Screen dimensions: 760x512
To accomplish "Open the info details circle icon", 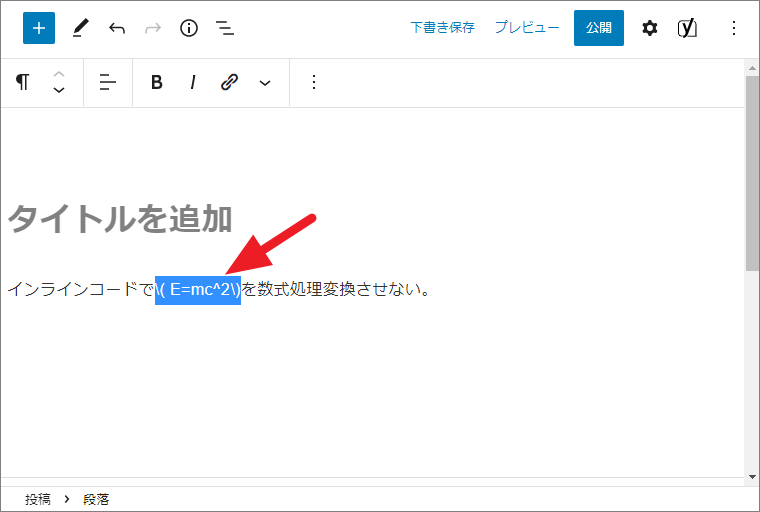I will pos(189,28).
